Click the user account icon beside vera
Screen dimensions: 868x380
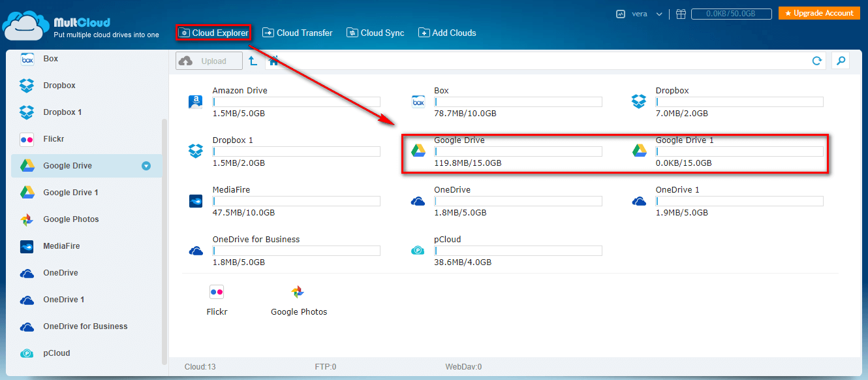pos(621,14)
